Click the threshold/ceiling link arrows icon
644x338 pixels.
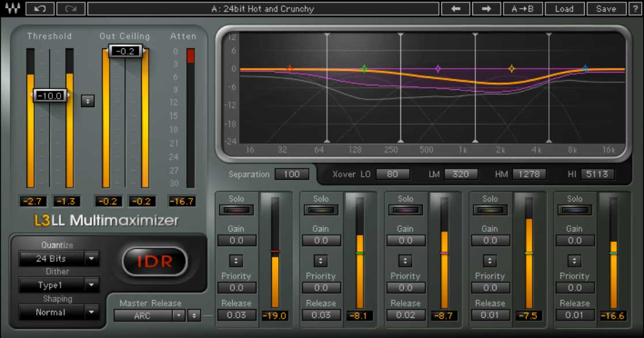[x=88, y=101]
